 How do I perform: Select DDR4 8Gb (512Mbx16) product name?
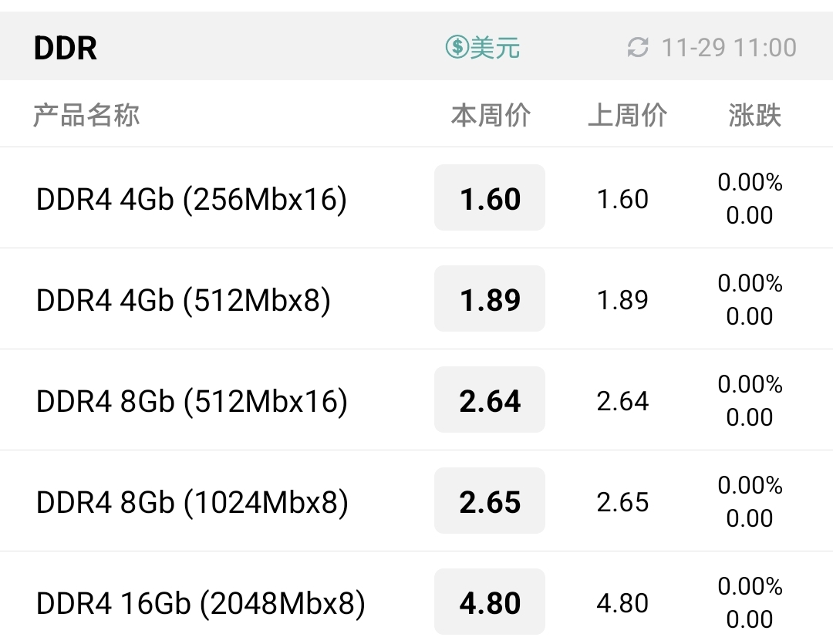tap(191, 401)
